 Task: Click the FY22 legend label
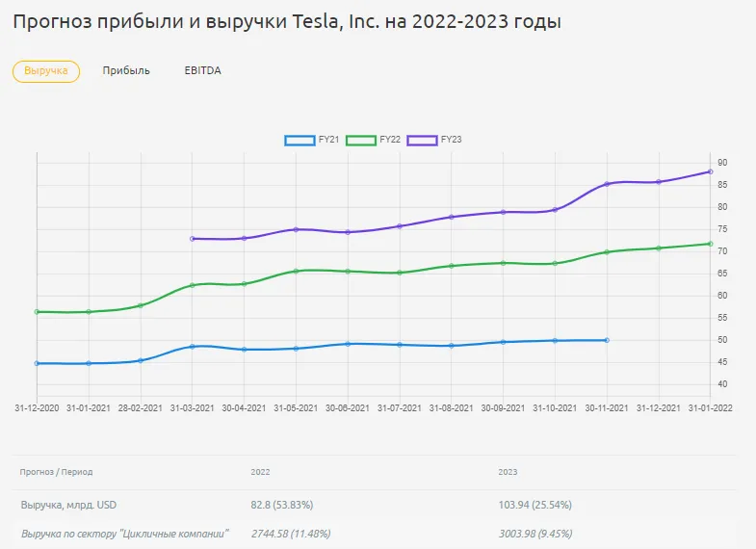(390, 140)
